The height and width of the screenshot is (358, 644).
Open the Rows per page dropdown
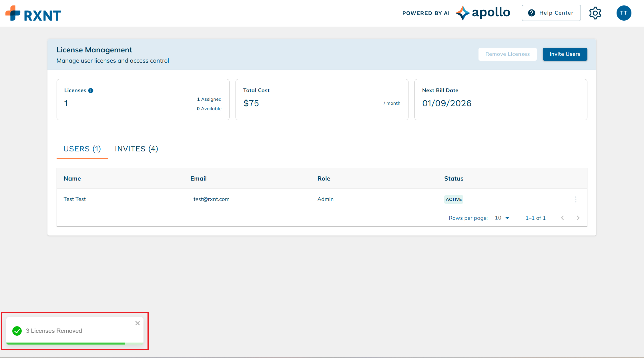coord(502,218)
